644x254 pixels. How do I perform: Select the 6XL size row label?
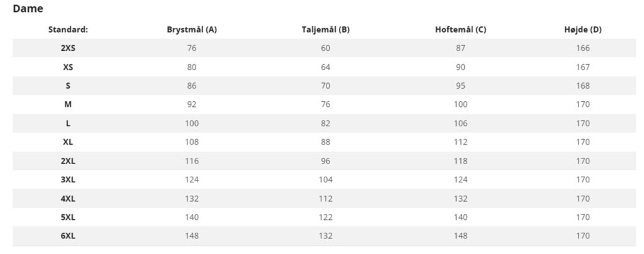[x=68, y=236]
